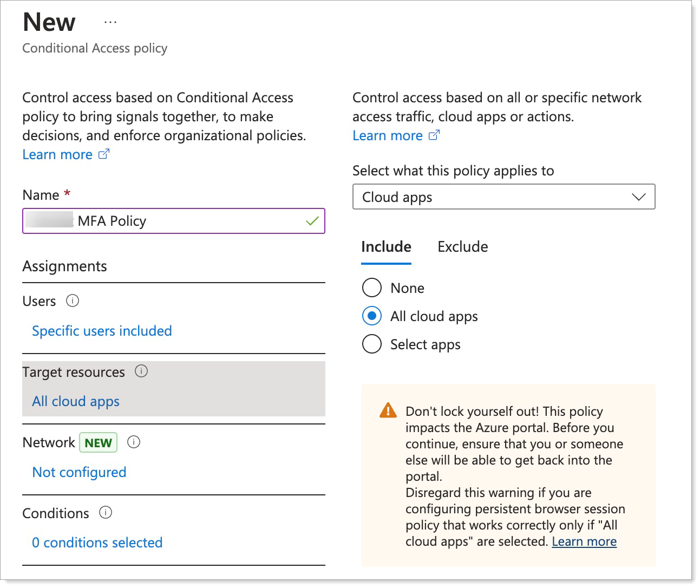Select the None radio option
This screenshot has width=700, height=588.
[x=372, y=288]
